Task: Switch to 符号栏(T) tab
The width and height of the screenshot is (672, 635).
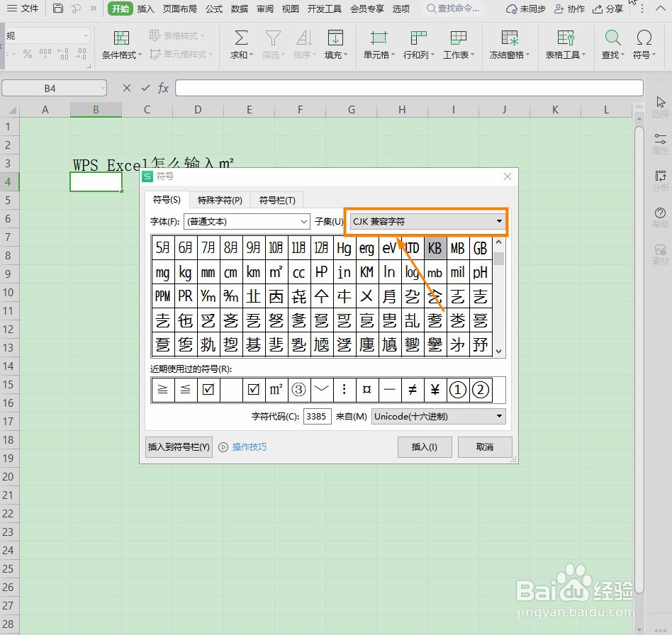Action: coord(277,200)
